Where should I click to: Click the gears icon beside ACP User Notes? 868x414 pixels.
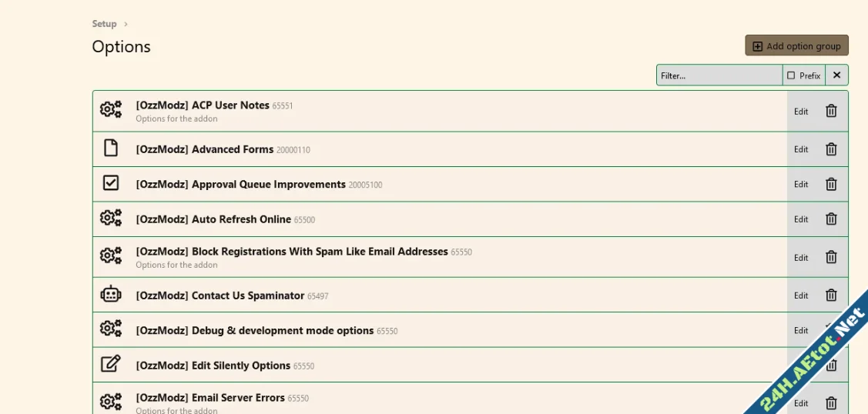pyautogui.click(x=111, y=110)
